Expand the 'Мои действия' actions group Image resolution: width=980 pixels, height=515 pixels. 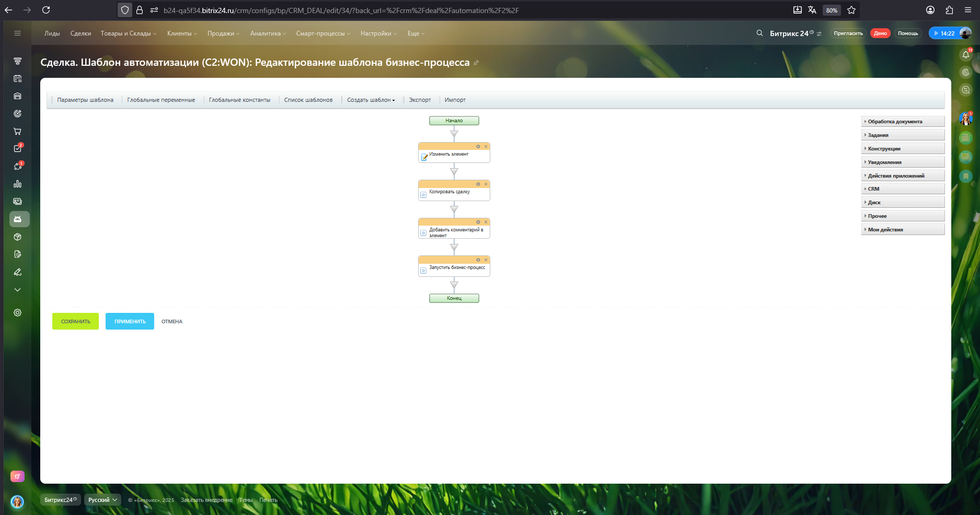pos(903,230)
